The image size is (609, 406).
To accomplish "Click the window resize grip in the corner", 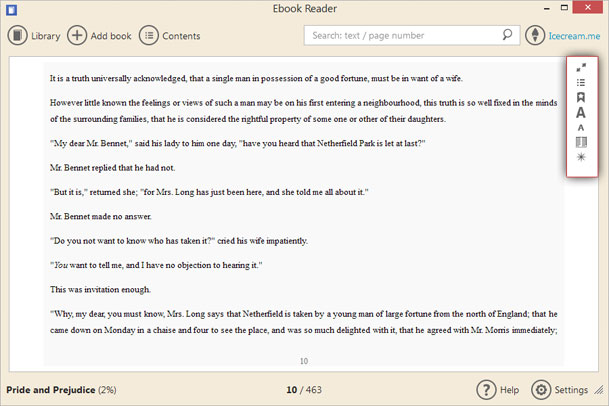I will coord(600,390).
